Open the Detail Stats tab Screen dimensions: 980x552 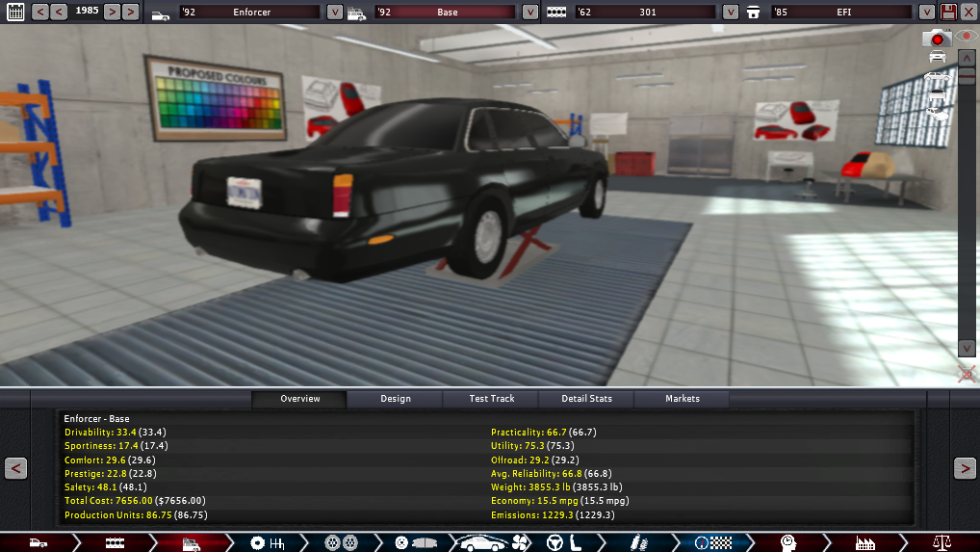coord(587,399)
